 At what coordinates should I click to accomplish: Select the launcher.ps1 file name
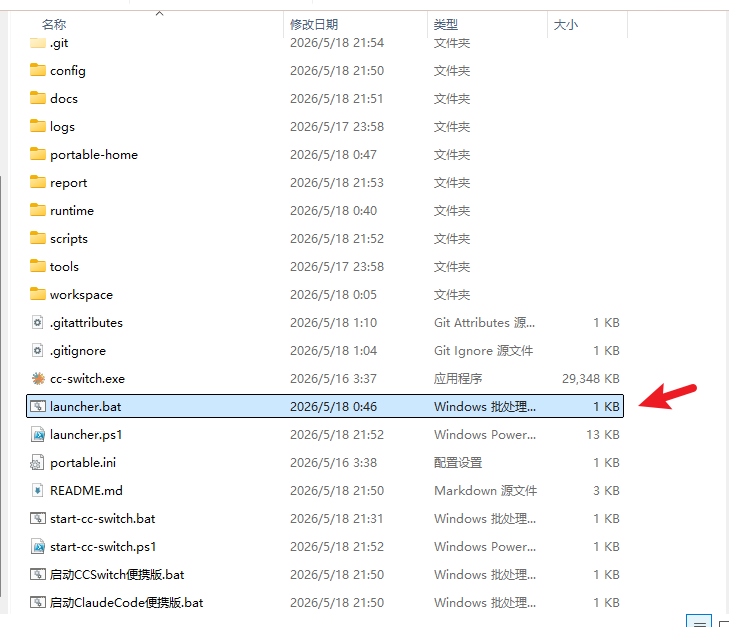click(x=86, y=435)
